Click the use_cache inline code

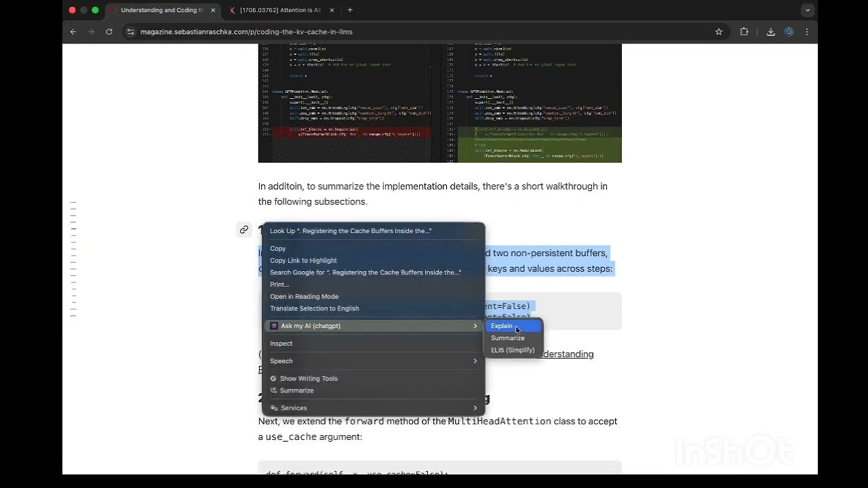pyautogui.click(x=291, y=437)
